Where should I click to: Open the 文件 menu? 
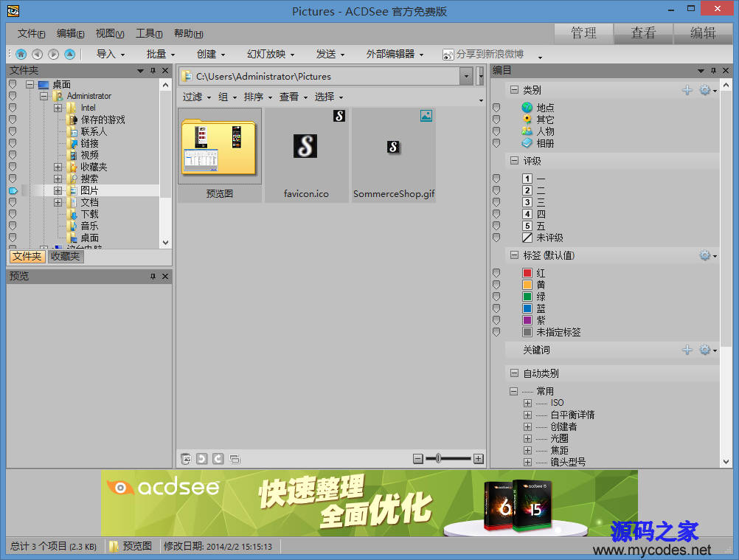[x=31, y=33]
